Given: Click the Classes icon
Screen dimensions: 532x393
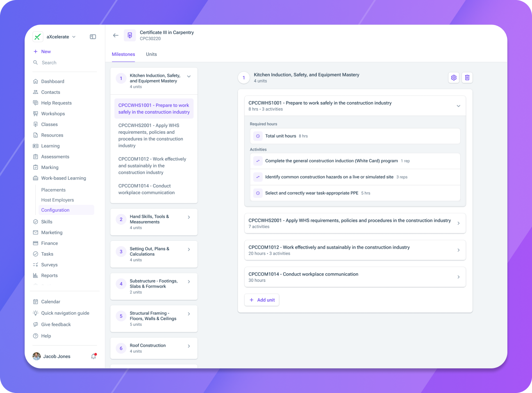Looking at the screenshot, I should click(x=36, y=124).
